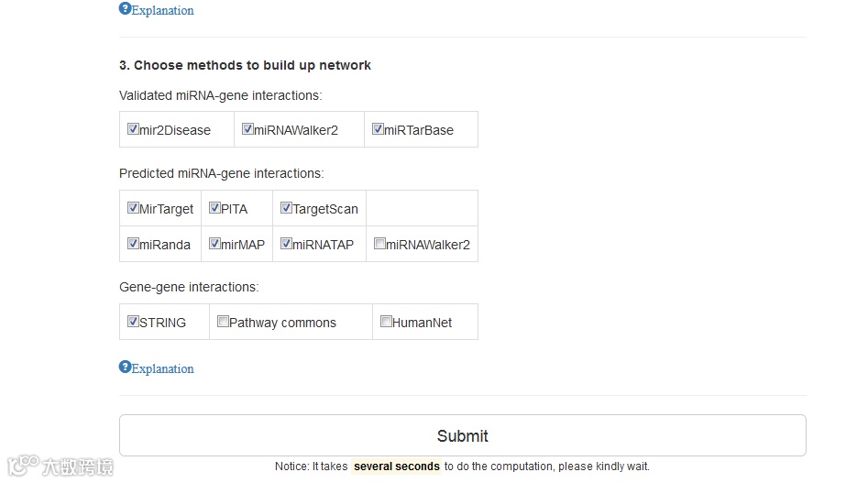Disable the miRNATAP checkbox

(x=286, y=244)
